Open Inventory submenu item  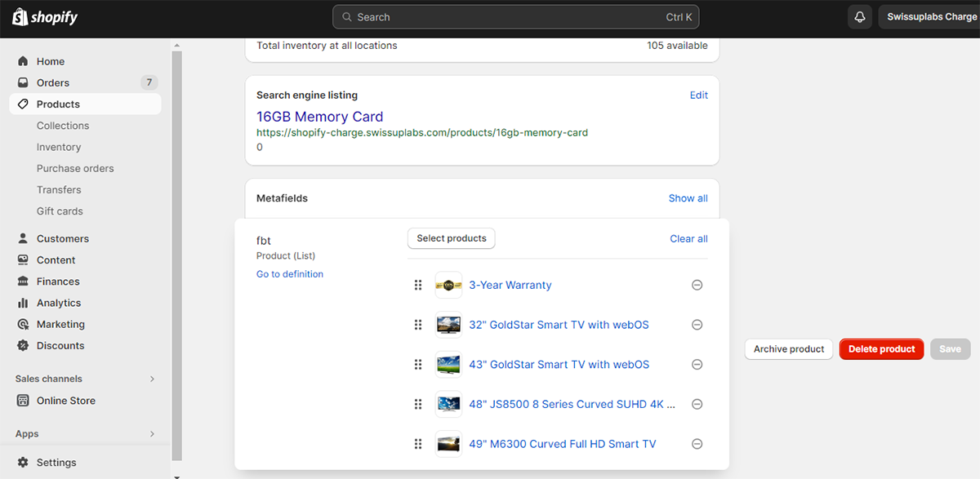coord(59,147)
